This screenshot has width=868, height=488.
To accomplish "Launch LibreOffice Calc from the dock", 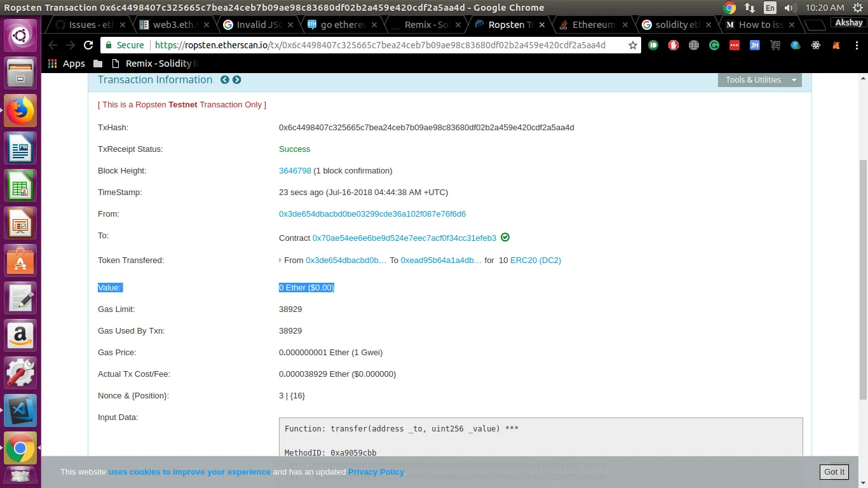I will click(21, 186).
